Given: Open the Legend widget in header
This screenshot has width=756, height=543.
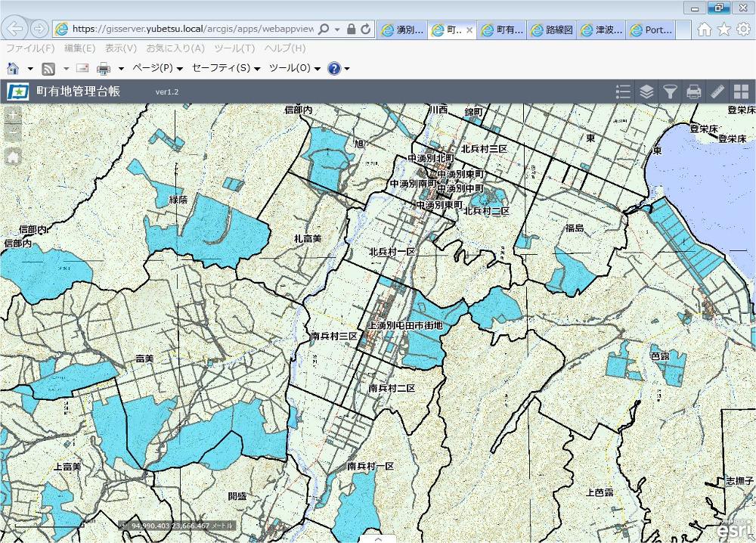Looking at the screenshot, I should pos(623,92).
